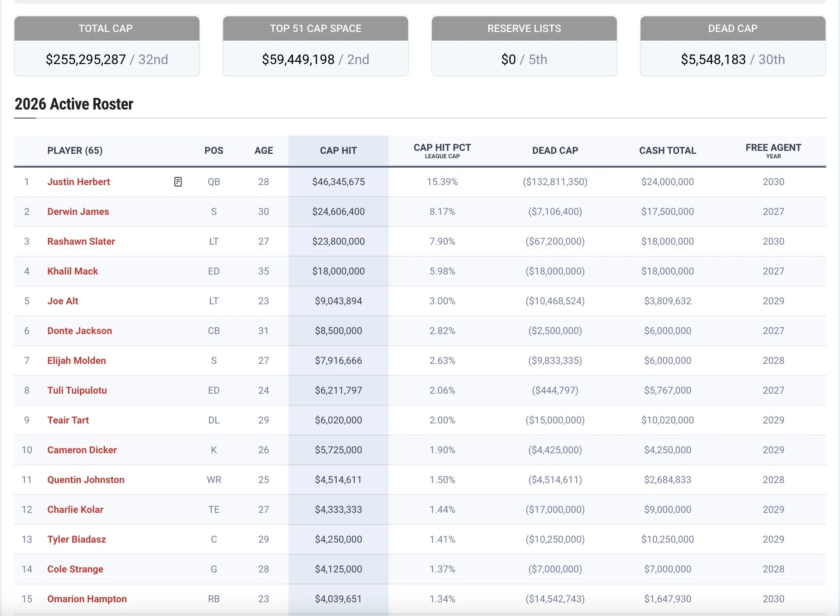
Task: Click the DEAD CAP summary card
Action: [x=733, y=46]
